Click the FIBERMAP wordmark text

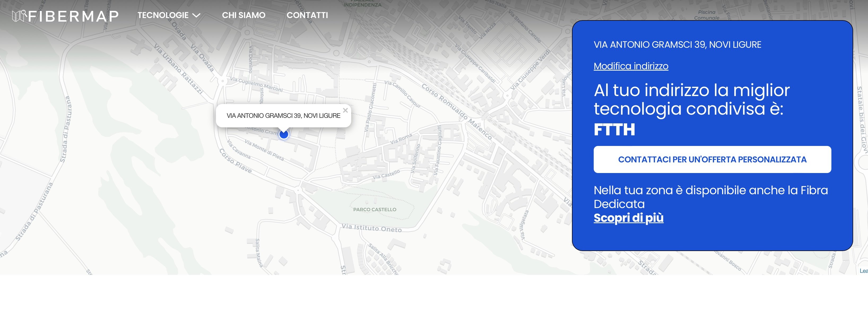click(73, 16)
